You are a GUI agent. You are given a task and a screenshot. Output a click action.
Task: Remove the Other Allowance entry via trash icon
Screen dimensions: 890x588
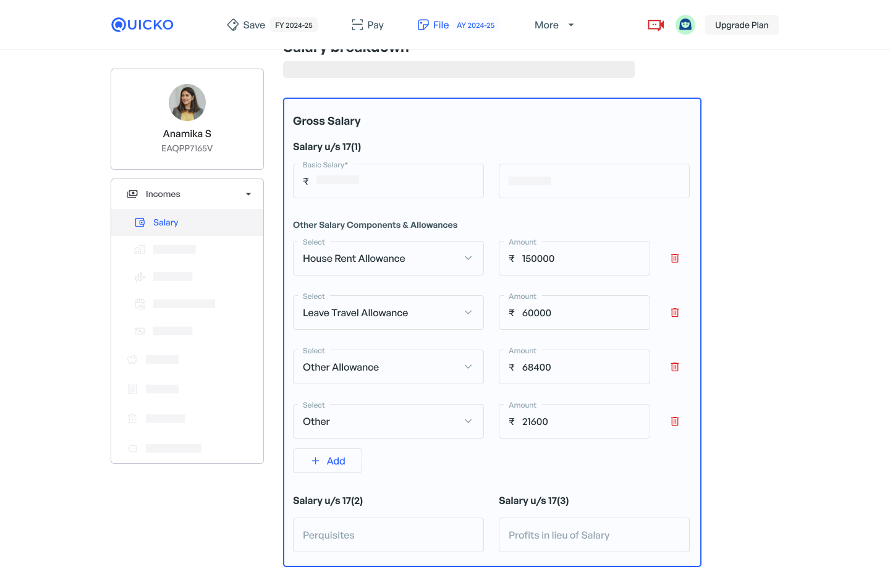[x=675, y=367]
